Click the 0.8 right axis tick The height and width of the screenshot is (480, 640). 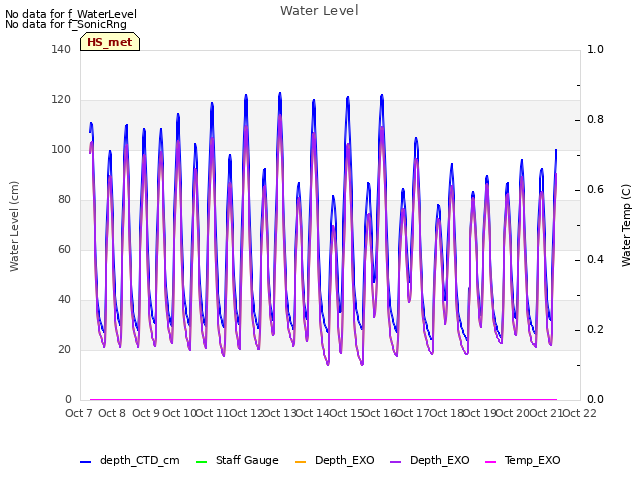pos(595,120)
